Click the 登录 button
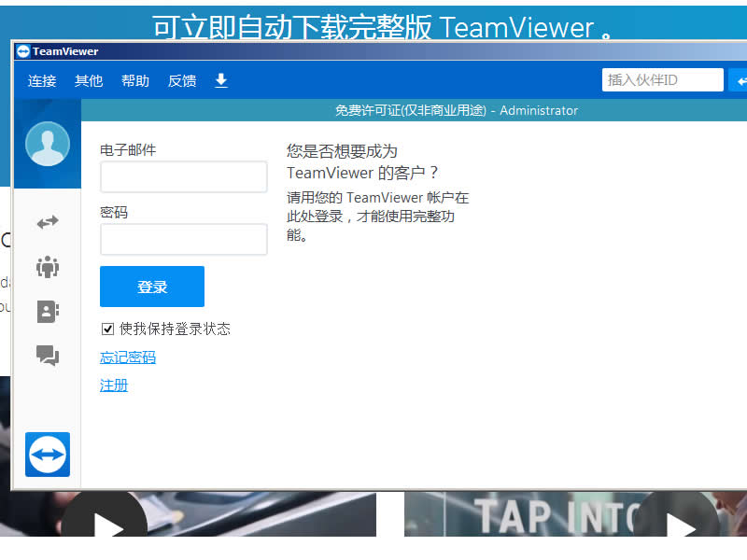Screen dimensions: 747x560 tap(151, 287)
